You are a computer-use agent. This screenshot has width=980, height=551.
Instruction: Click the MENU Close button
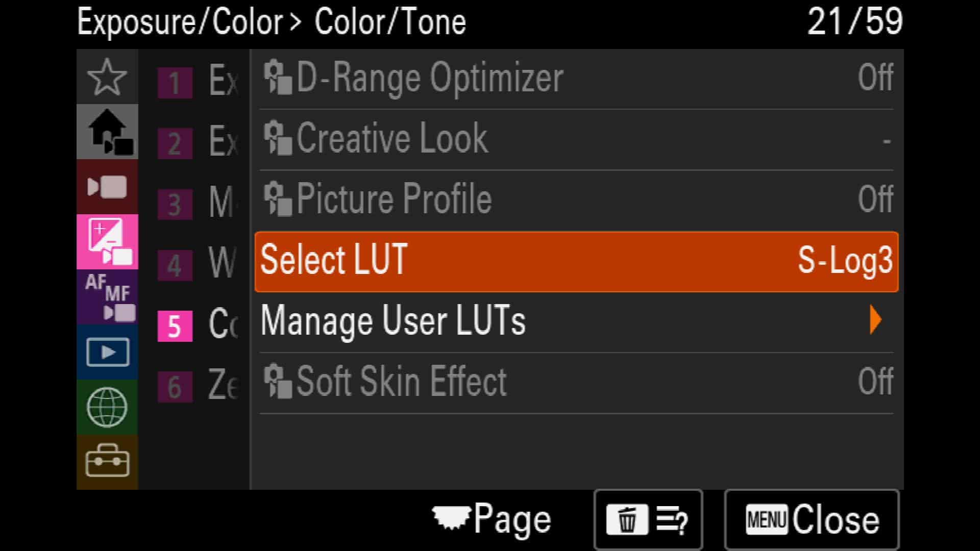point(812,520)
